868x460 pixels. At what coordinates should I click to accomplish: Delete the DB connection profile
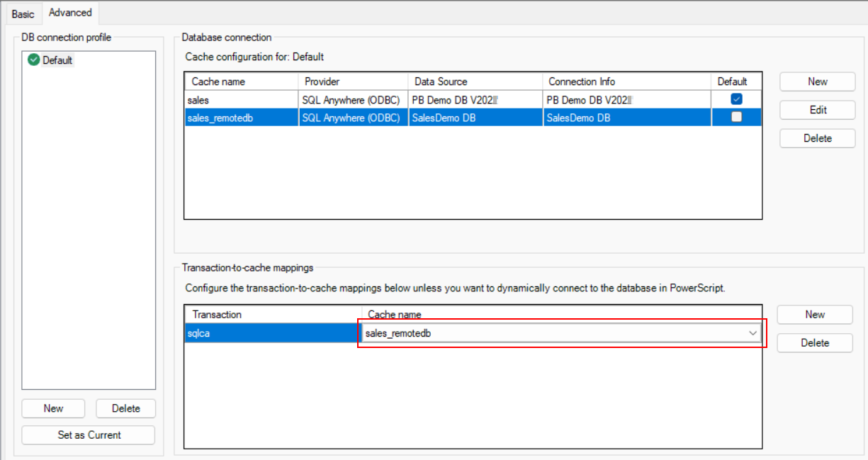coord(125,408)
